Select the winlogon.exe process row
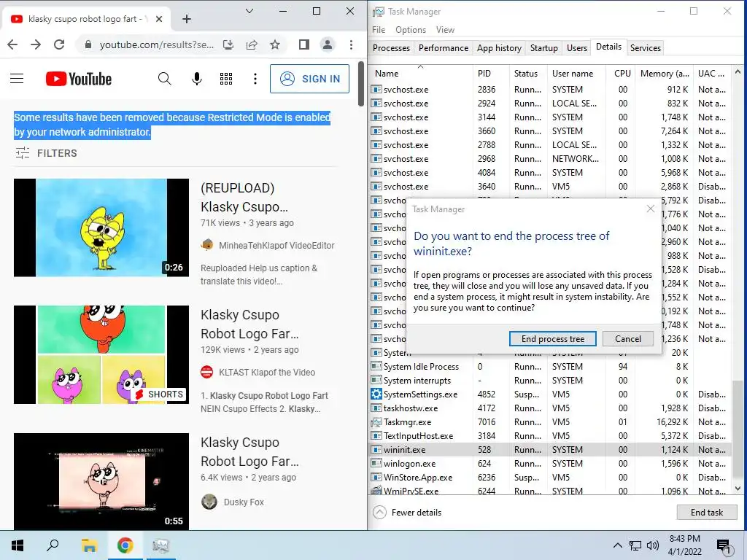 [550, 463]
